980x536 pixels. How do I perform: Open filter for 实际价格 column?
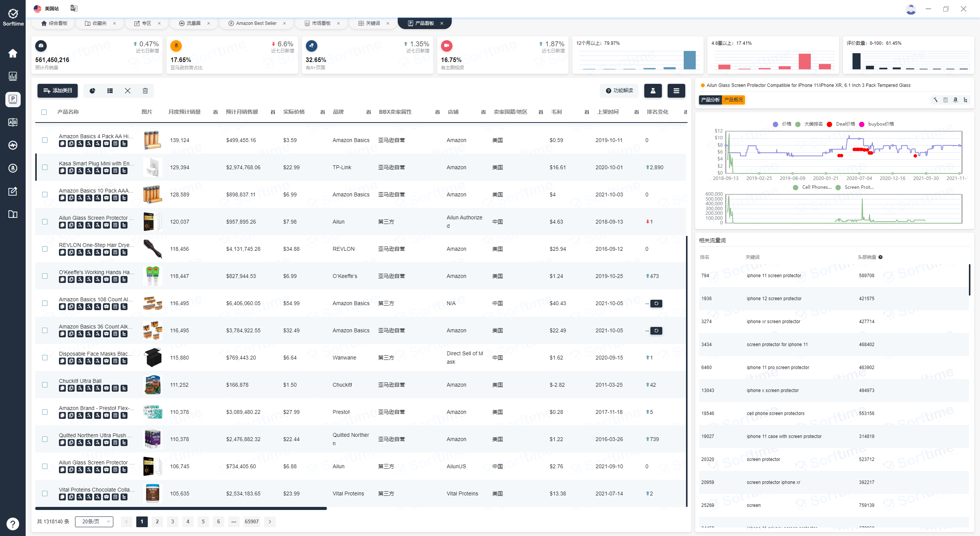click(x=323, y=112)
